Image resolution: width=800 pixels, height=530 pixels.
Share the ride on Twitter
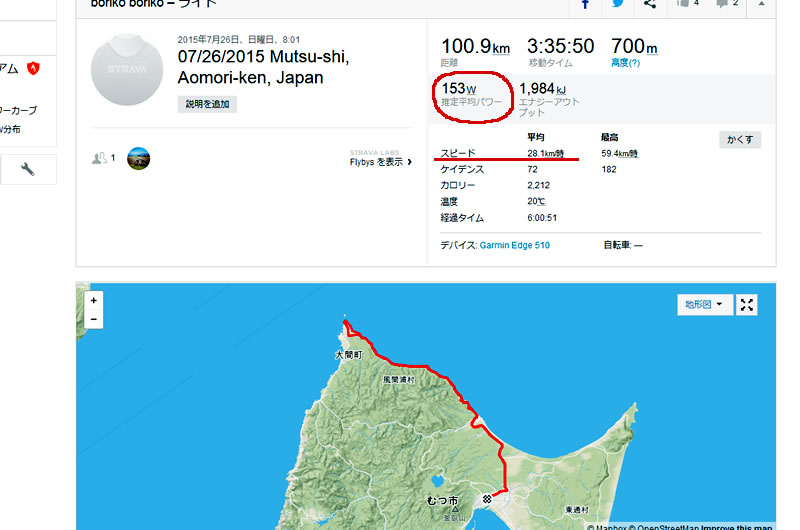point(618,4)
